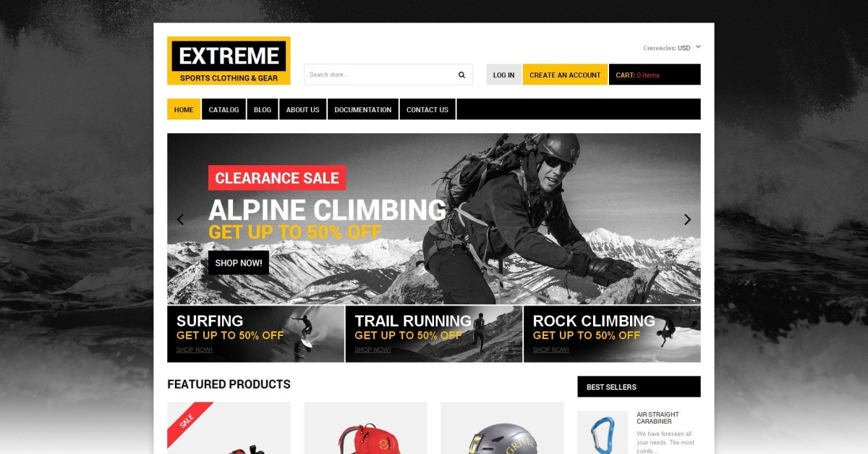
Task: Click the search magnifier icon
Action: tap(461, 75)
